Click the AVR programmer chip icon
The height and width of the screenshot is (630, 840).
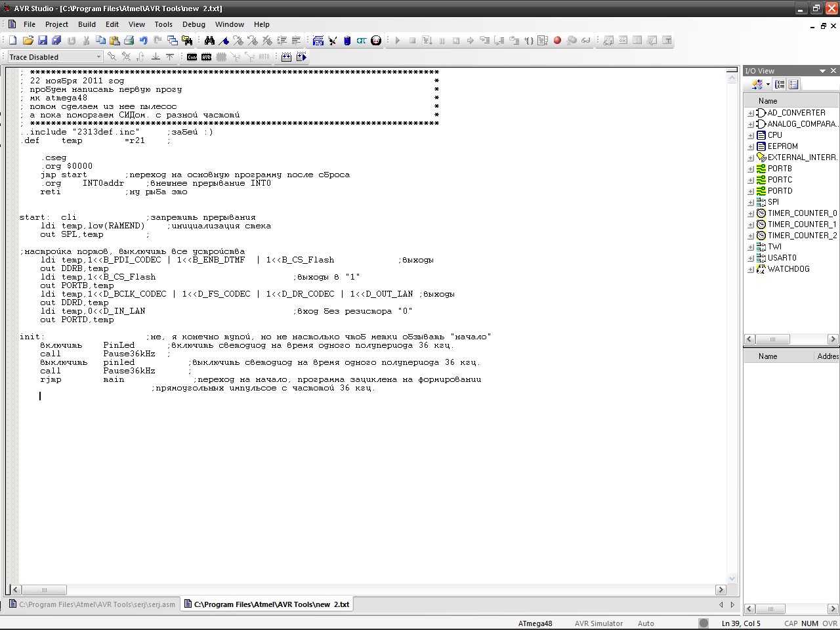pos(318,41)
